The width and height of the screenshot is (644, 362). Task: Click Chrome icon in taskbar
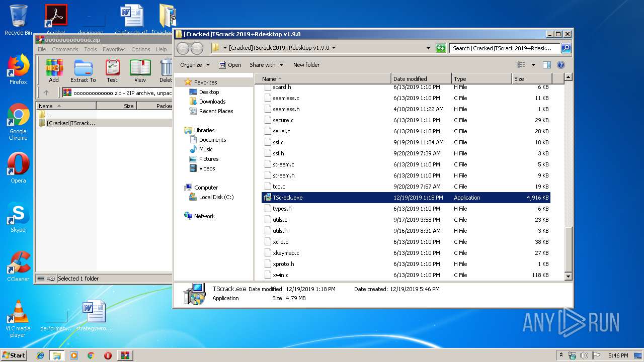91,355
